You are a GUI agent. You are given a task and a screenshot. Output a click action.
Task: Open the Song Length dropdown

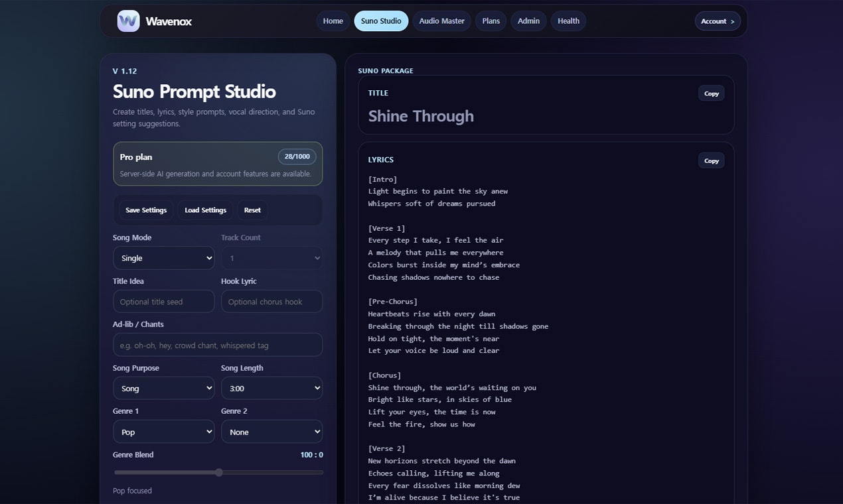(x=272, y=389)
